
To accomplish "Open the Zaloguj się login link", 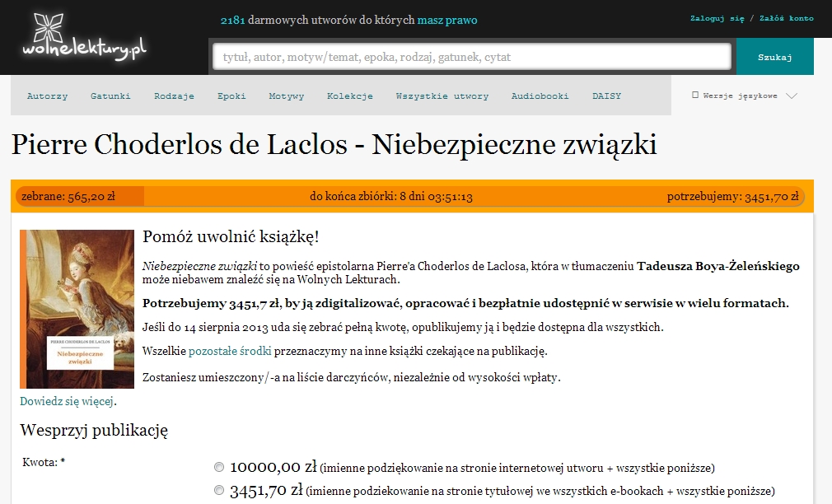I will 717,18.
